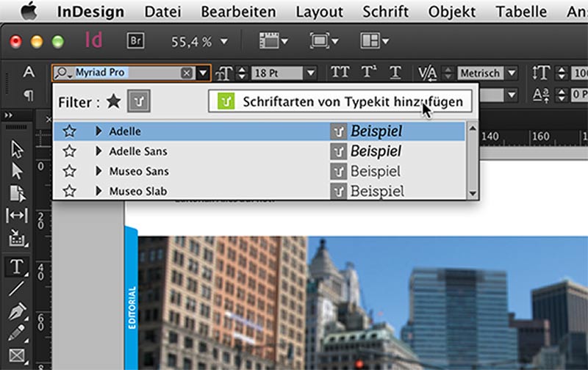Favorite the Adelle Sans font star
The width and height of the screenshot is (588, 370).
pyautogui.click(x=69, y=151)
